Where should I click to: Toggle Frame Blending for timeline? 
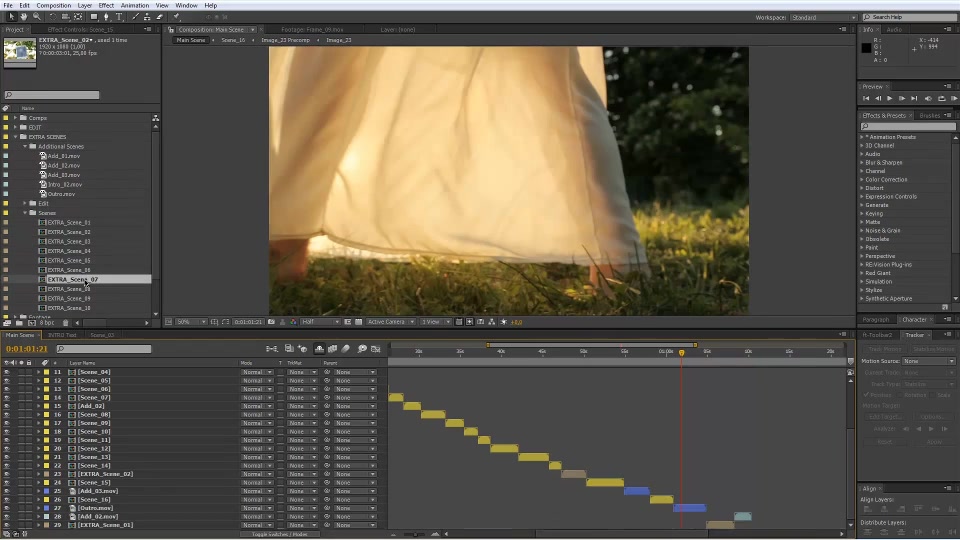click(332, 349)
